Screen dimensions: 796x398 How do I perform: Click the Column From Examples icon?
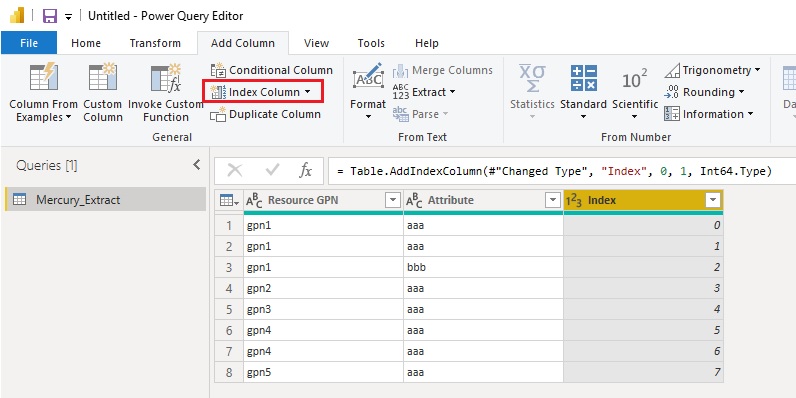[43, 78]
